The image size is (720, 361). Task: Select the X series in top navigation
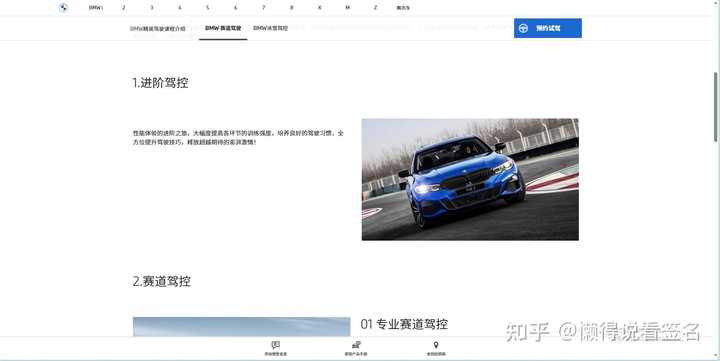(320, 8)
